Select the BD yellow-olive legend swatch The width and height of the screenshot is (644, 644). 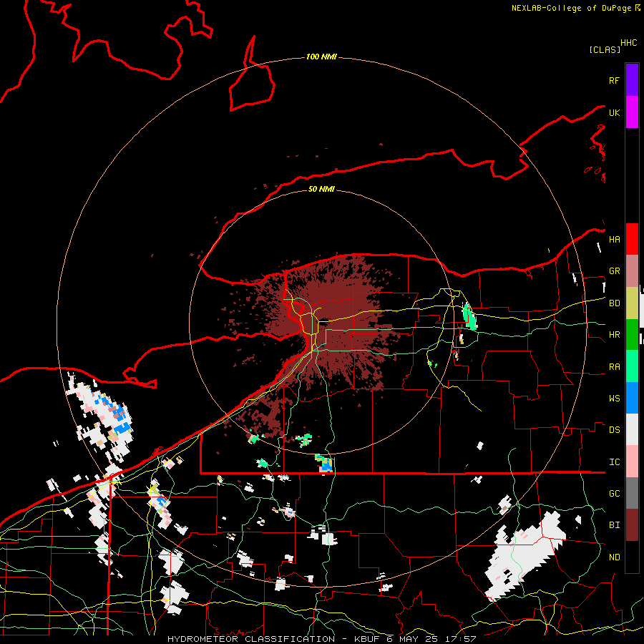pyautogui.click(x=632, y=303)
